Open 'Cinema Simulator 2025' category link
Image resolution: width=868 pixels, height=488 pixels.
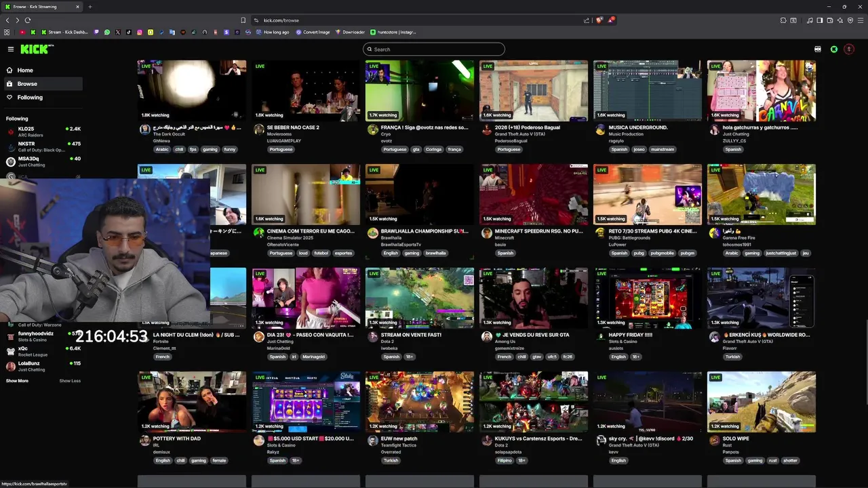(x=290, y=238)
